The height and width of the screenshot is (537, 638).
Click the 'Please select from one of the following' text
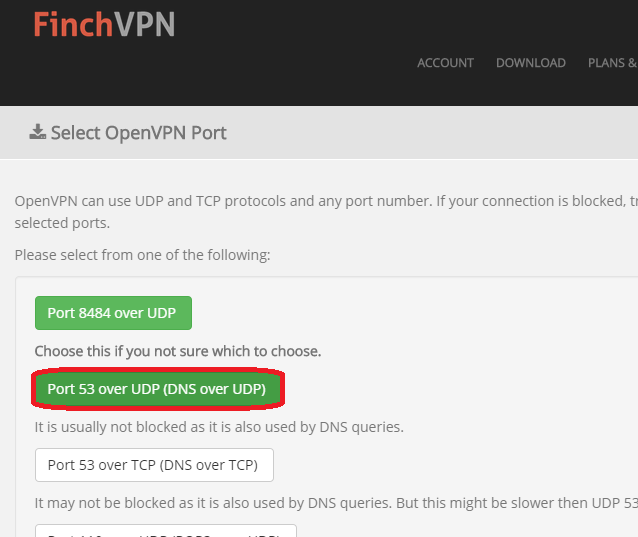point(142,255)
